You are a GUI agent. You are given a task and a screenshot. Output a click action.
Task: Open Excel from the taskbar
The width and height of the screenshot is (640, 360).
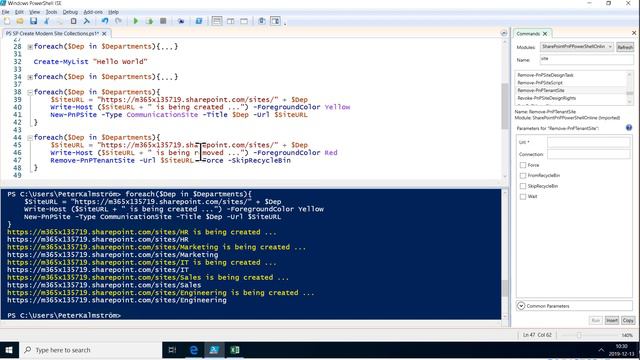click(235, 350)
